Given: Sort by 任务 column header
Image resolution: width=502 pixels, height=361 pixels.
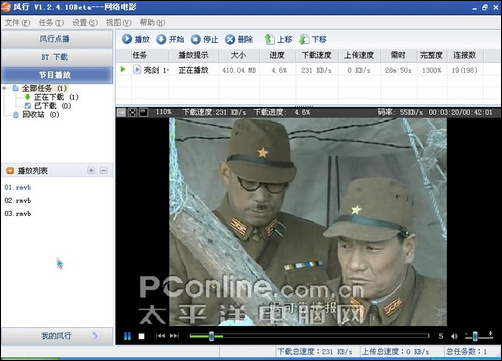Looking at the screenshot, I should pos(150,55).
